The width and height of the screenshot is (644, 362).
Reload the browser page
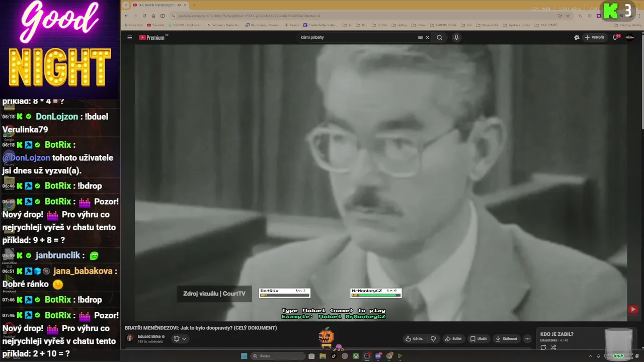tap(145, 16)
